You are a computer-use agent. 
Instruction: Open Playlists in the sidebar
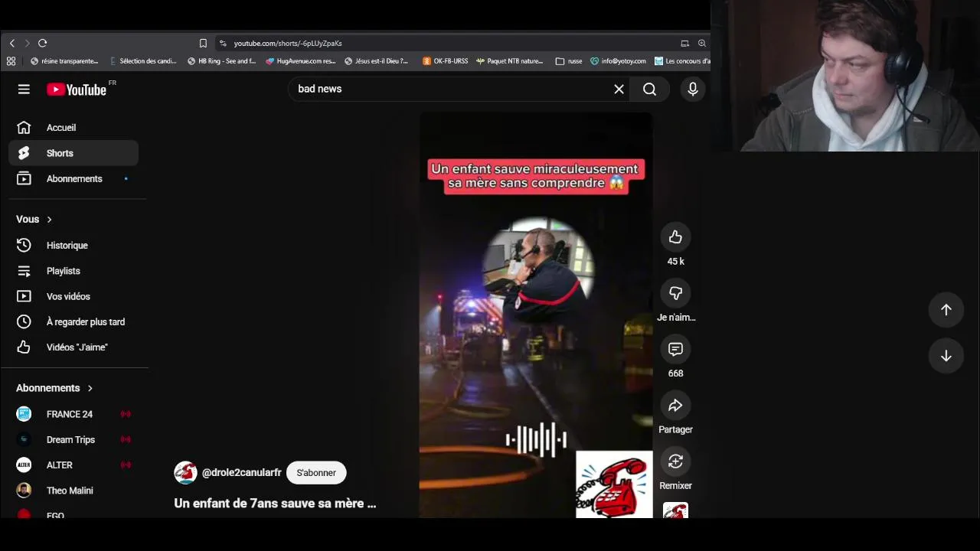point(73,271)
